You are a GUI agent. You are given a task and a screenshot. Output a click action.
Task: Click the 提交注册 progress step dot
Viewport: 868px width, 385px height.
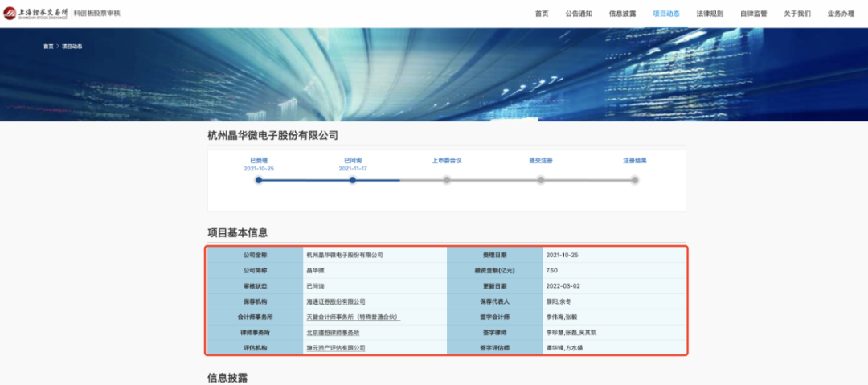(x=541, y=180)
